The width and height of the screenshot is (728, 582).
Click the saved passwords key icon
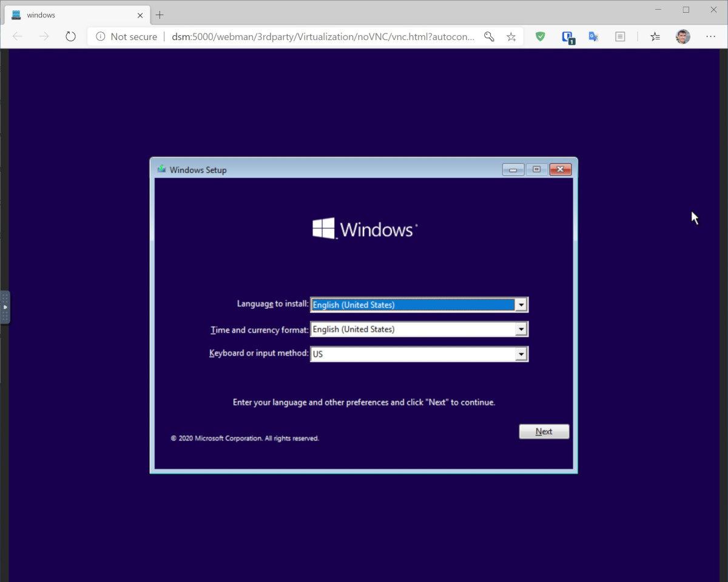click(x=489, y=36)
